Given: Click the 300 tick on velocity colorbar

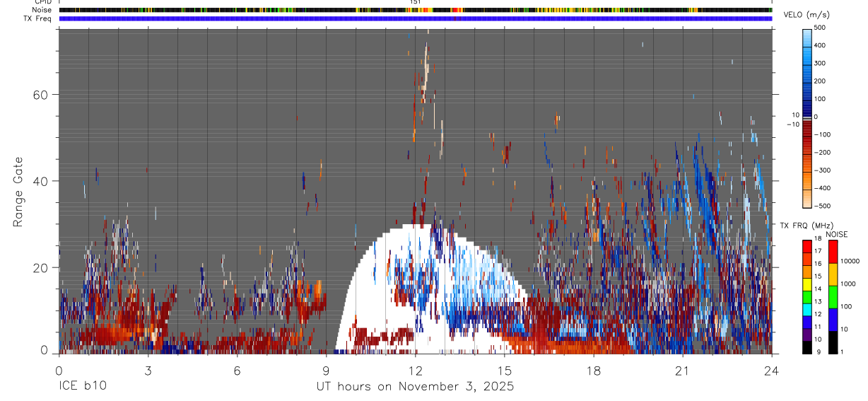Looking at the screenshot, I should coord(821,63).
